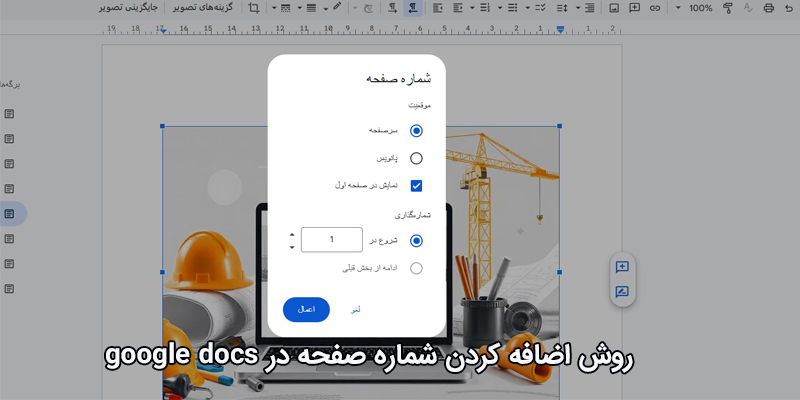Select the paint format roller icon
The image size is (800, 400).
(728, 8)
